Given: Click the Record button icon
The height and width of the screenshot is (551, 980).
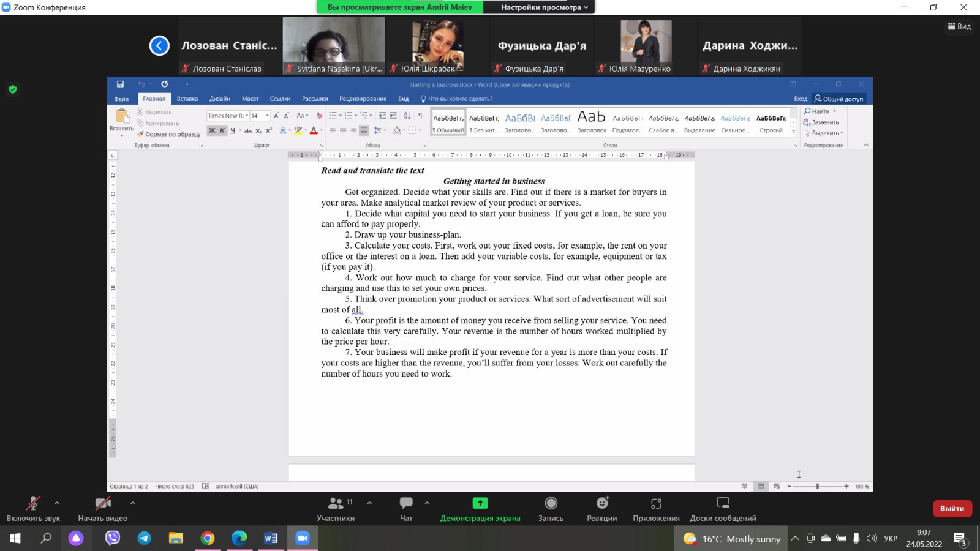Looking at the screenshot, I should (x=551, y=503).
